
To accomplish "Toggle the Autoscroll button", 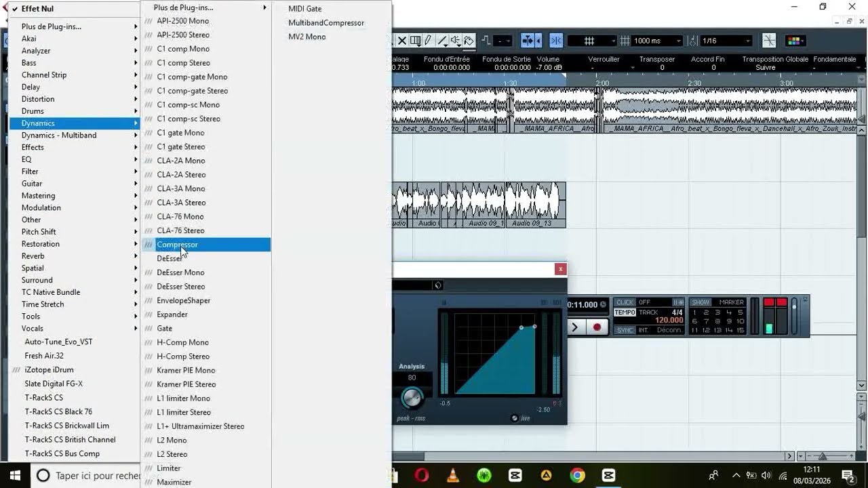I will pos(527,41).
